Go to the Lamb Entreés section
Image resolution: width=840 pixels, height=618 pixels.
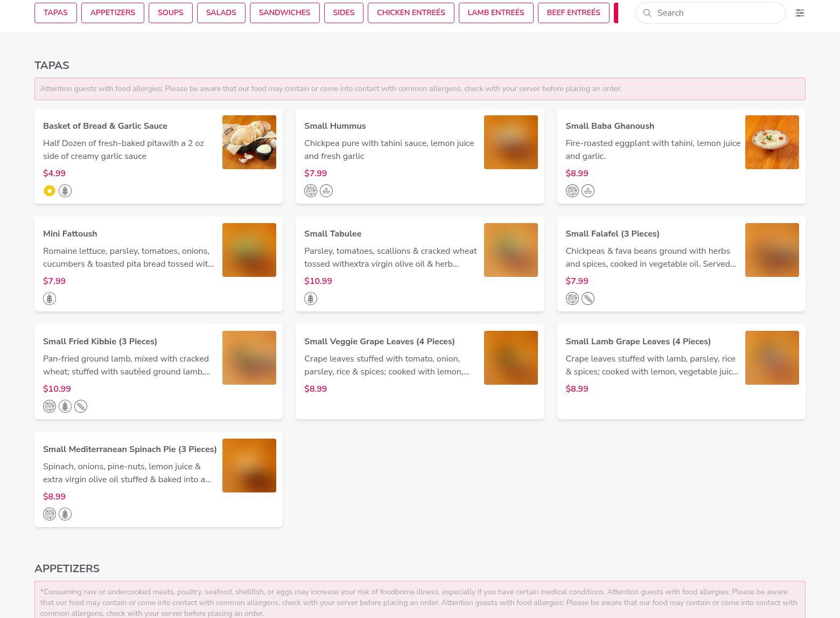(495, 13)
